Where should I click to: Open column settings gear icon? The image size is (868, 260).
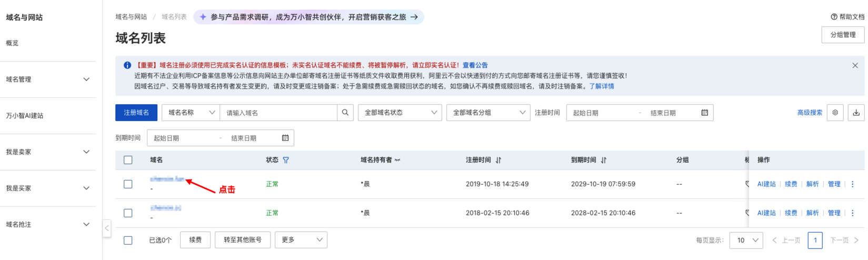(835, 113)
